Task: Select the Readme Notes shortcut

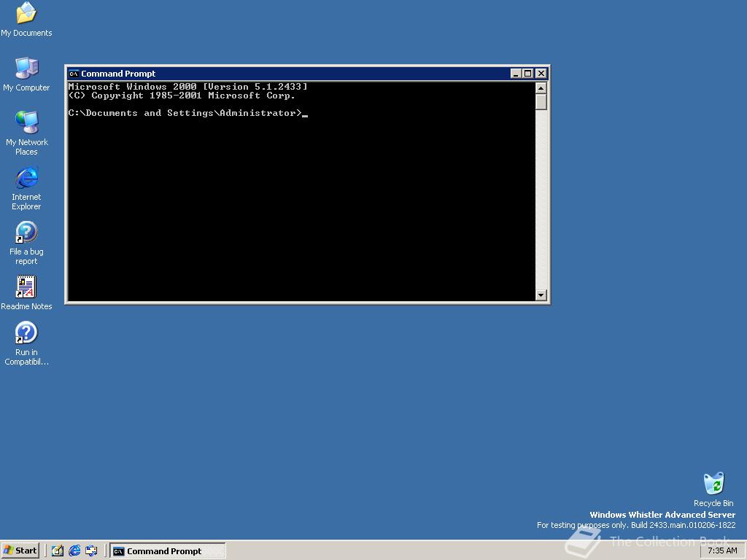Action: point(26,292)
